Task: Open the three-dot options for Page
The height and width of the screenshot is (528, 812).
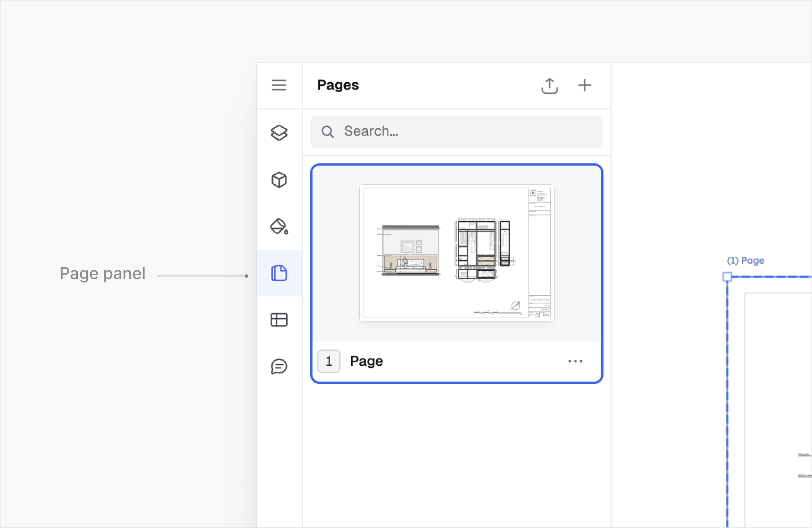Action: coord(575,361)
